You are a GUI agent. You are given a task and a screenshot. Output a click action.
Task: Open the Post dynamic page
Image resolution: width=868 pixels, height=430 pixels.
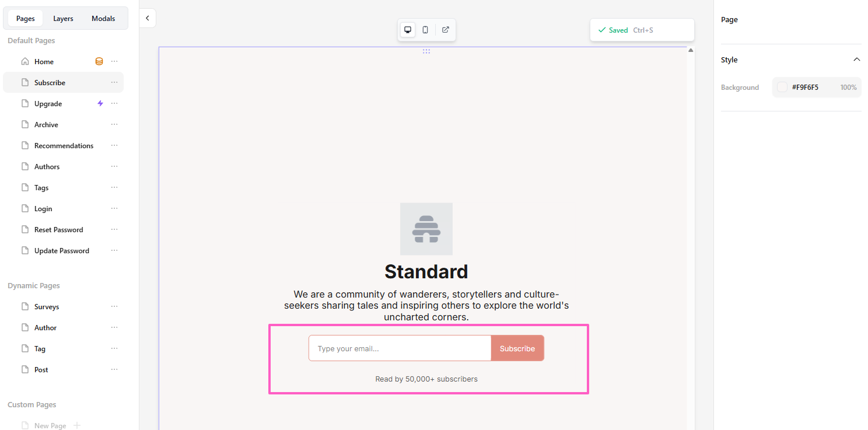pos(41,369)
